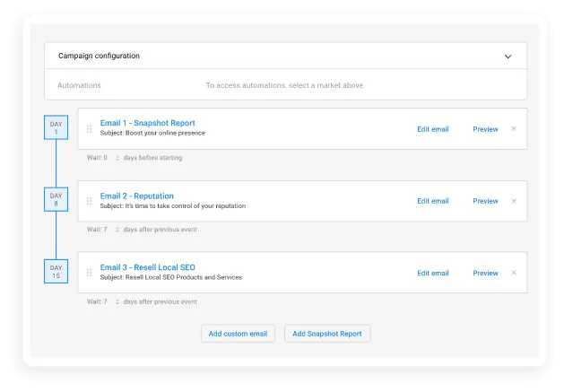564x392 pixels.
Task: Click the drag handle for Email 2
Action: click(90, 201)
